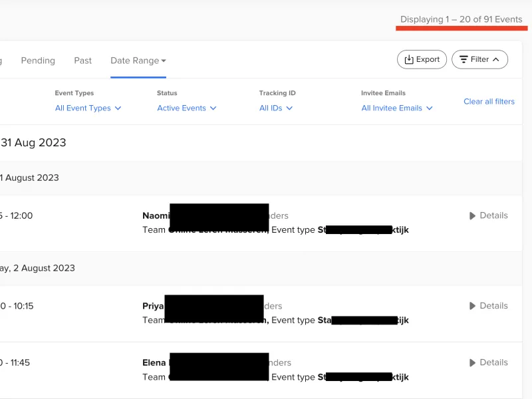The width and height of the screenshot is (532, 399).
Task: Switch to the Past tab
Action: (82, 61)
